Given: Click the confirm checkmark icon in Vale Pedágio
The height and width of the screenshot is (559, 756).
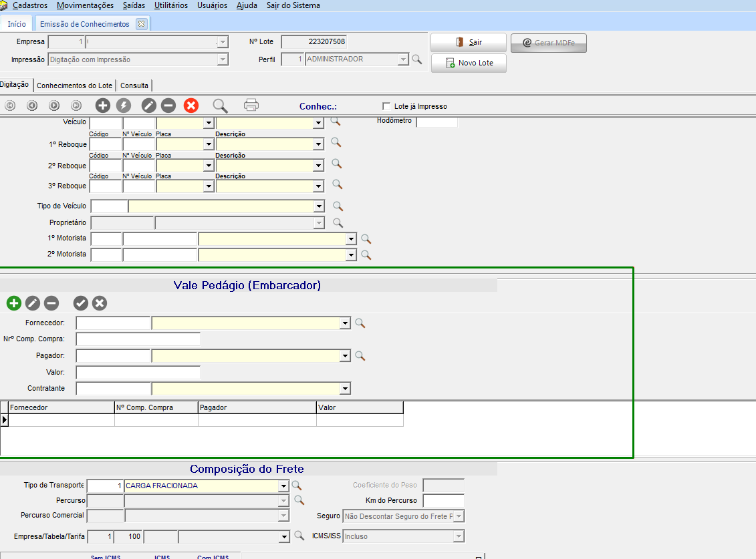Looking at the screenshot, I should coord(81,303).
